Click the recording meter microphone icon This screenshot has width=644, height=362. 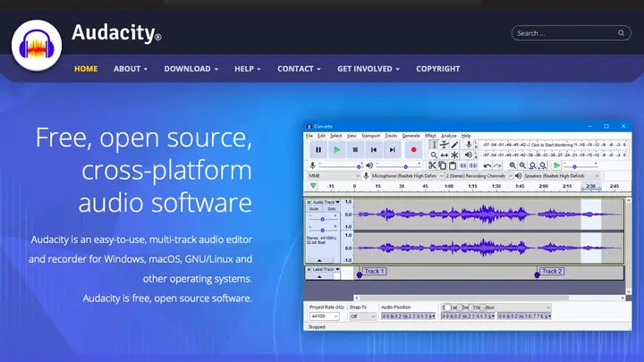[468, 145]
